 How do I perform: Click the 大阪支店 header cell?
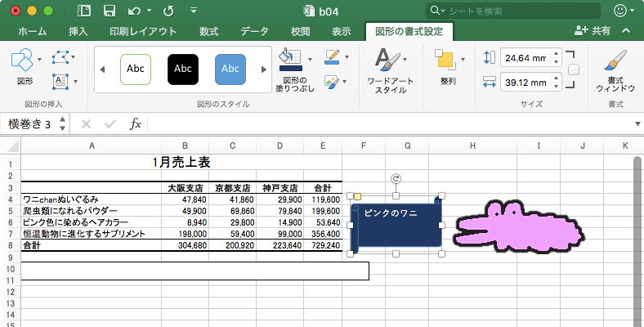186,188
